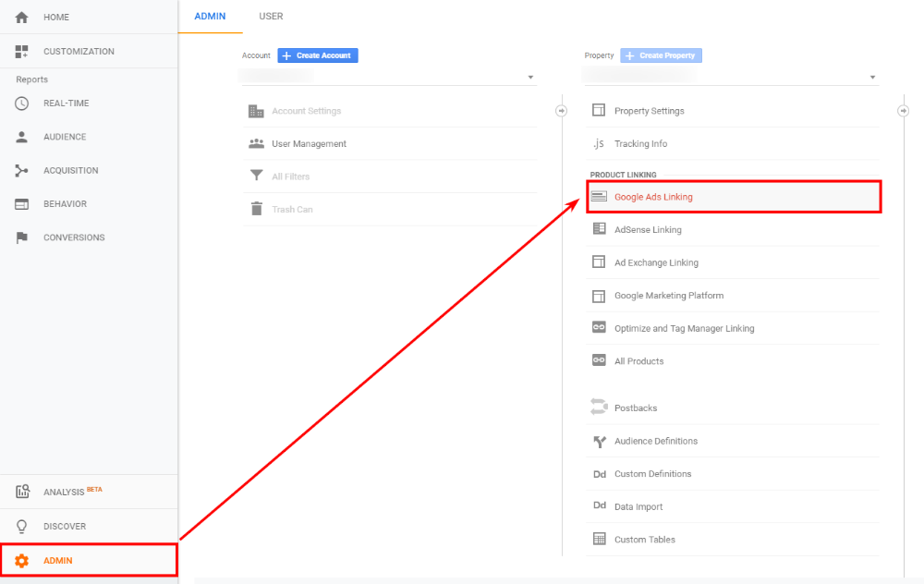Open the Acquisition branching arrows icon
This screenshot has width=924, height=584.
click(22, 170)
